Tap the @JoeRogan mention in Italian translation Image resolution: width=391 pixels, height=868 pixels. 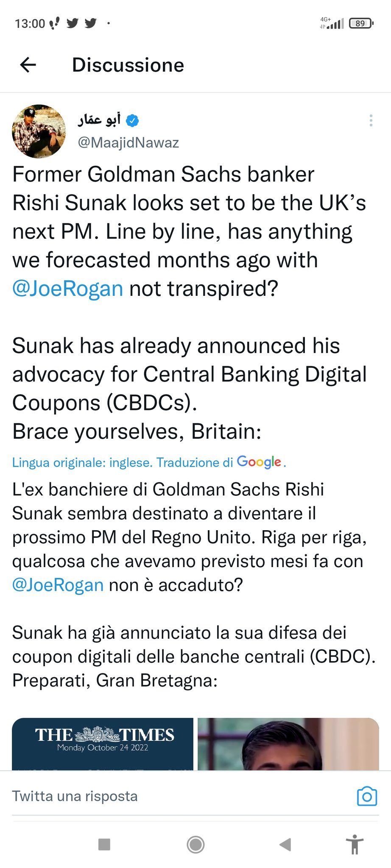(x=58, y=585)
